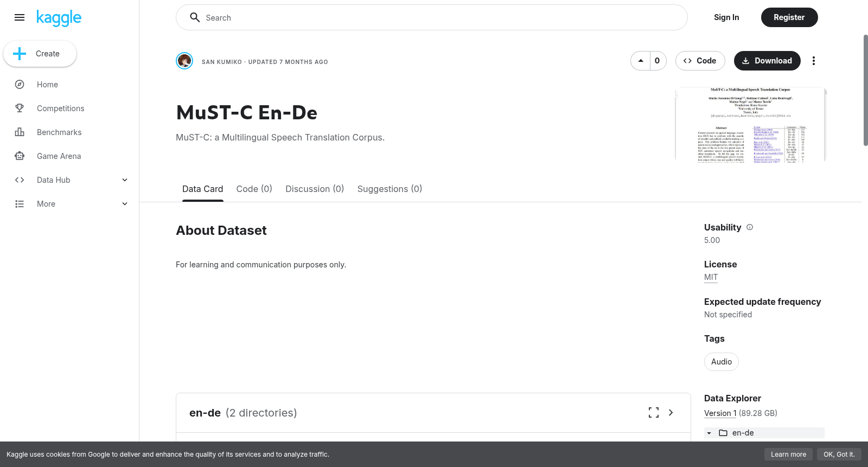The height and width of the screenshot is (467, 868).
Task: Click the plus icon on Create
Action: (20, 54)
